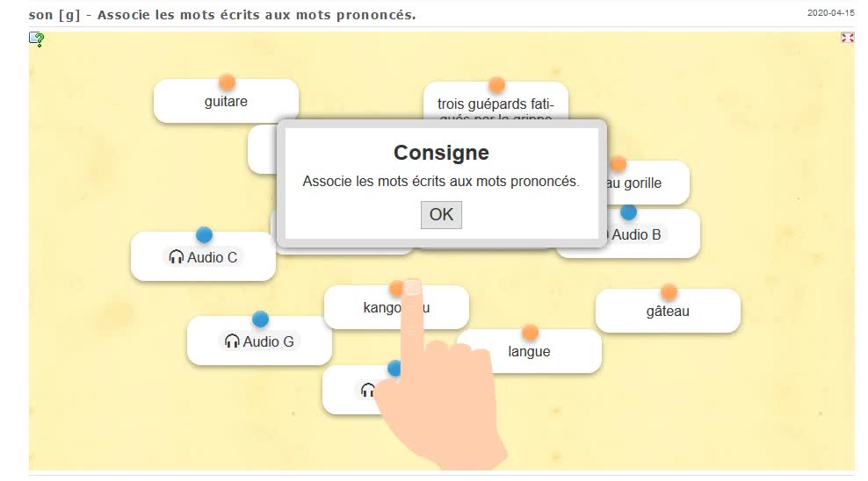The image size is (868, 481).
Task: Click the Audio B label
Action: [636, 234]
